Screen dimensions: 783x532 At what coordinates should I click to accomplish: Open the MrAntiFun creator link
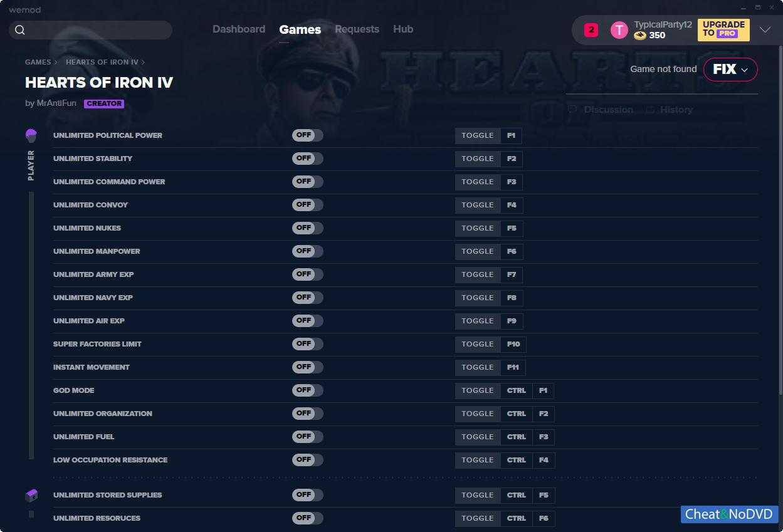[56, 103]
